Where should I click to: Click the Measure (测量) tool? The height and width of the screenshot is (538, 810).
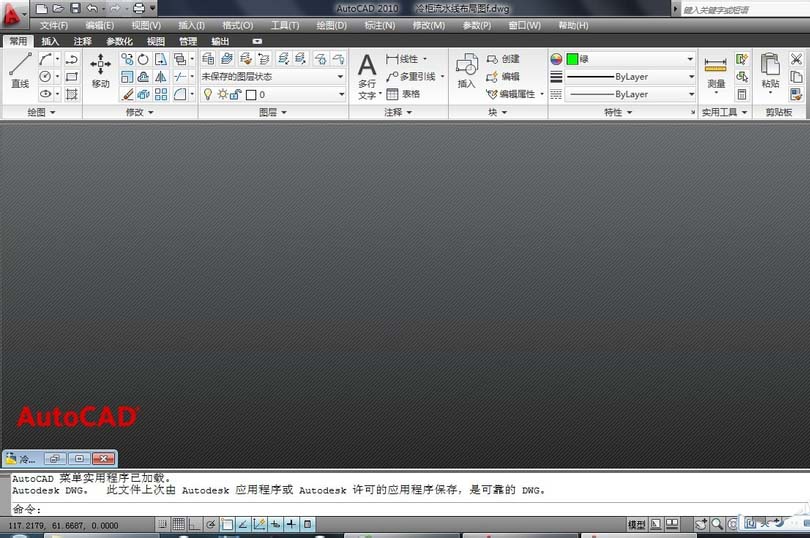pos(715,72)
